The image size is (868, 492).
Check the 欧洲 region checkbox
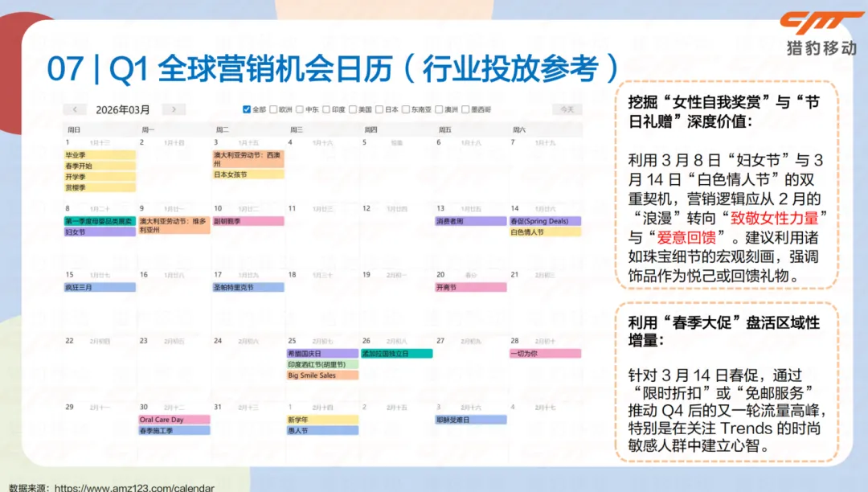273,109
